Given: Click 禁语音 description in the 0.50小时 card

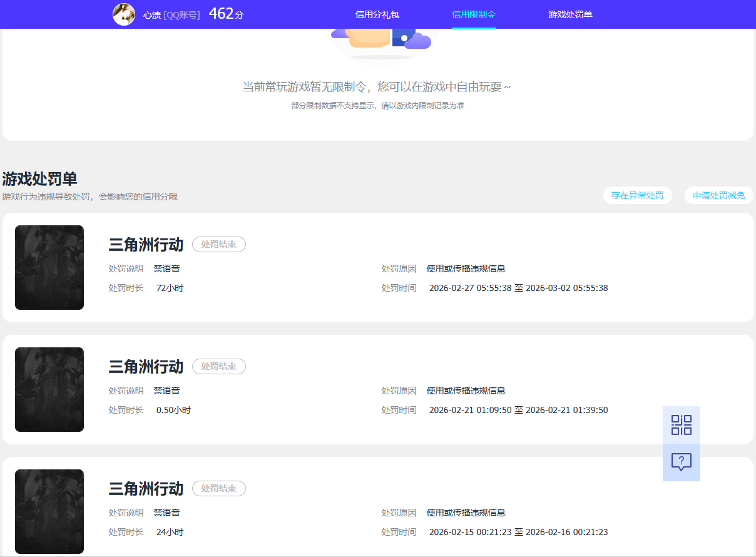Looking at the screenshot, I should tap(167, 391).
